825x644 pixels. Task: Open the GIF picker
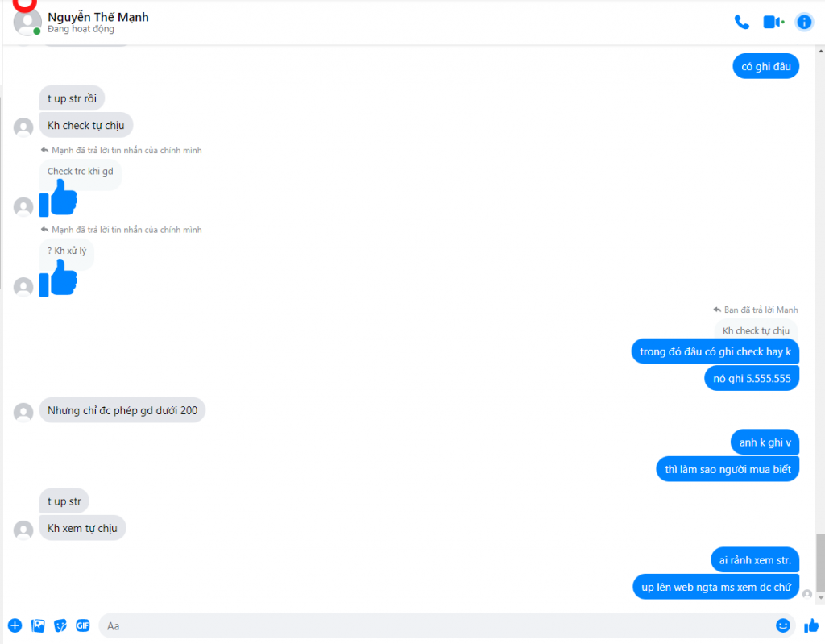click(83, 625)
